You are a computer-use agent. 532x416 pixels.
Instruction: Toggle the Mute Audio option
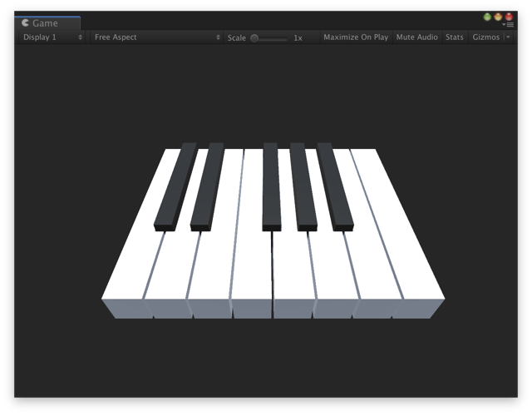pos(416,37)
